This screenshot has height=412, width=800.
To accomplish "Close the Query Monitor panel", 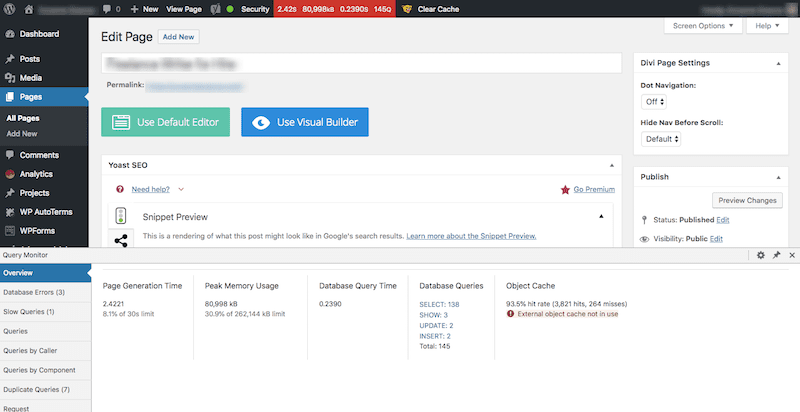I will 792,255.
